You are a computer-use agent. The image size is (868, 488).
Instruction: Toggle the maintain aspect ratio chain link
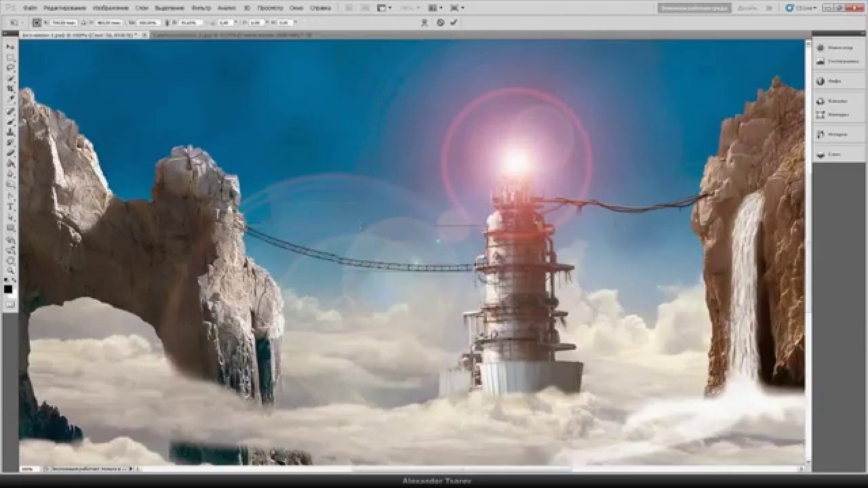click(x=167, y=22)
